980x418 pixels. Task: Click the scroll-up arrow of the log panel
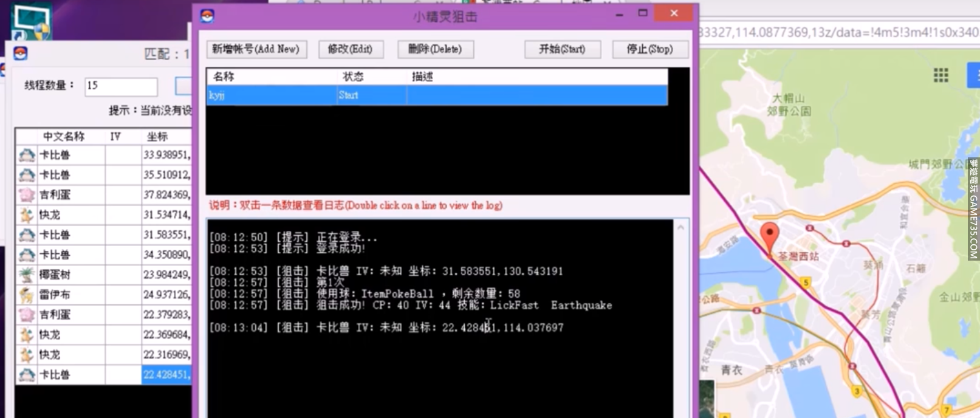681,228
